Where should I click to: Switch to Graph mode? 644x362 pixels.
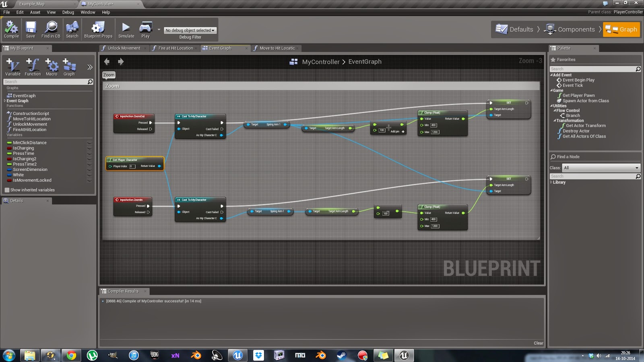click(621, 29)
